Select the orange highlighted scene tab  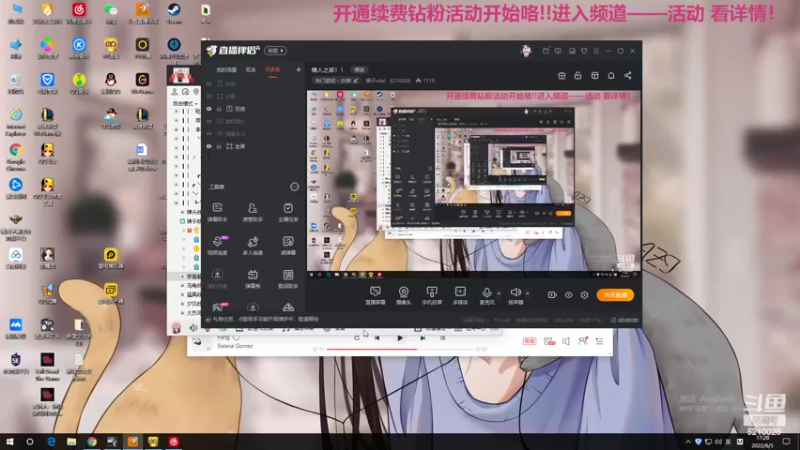click(272, 70)
